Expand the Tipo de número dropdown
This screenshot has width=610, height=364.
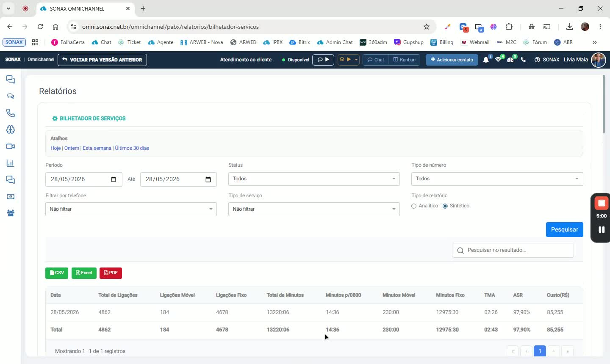click(x=497, y=179)
